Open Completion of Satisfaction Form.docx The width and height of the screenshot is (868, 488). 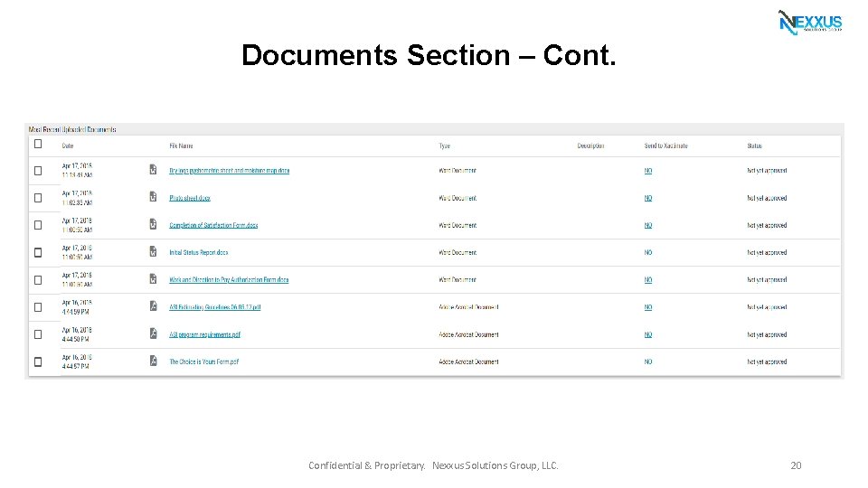(x=213, y=225)
